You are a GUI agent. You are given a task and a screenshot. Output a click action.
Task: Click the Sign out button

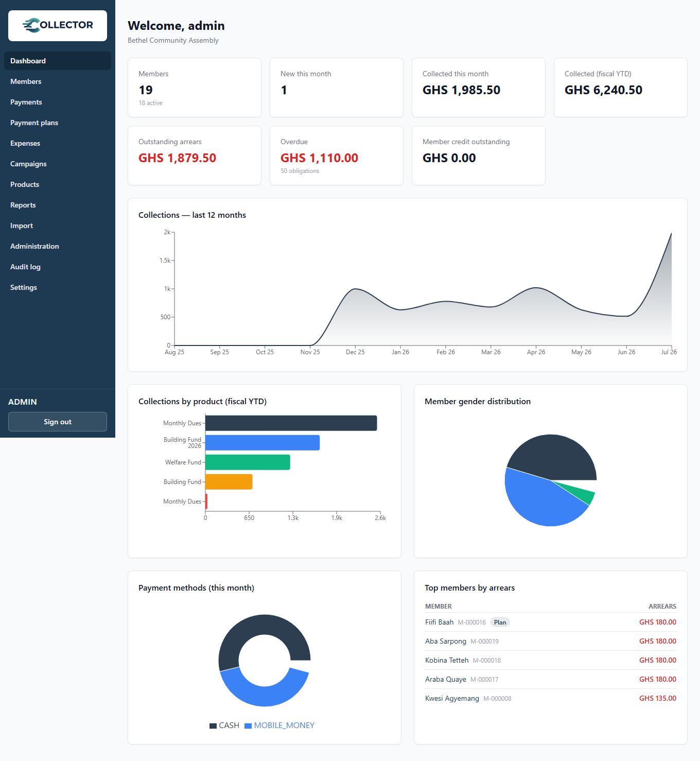coord(58,422)
